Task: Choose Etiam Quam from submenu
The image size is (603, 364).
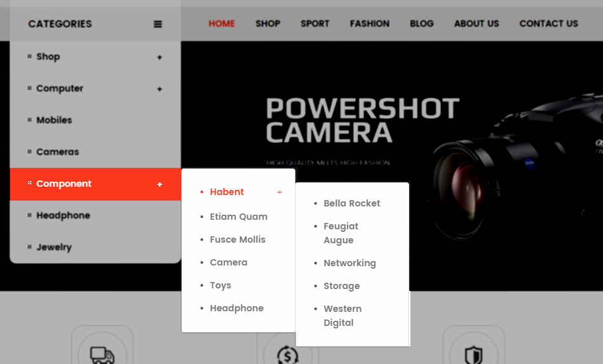Action: 238,217
